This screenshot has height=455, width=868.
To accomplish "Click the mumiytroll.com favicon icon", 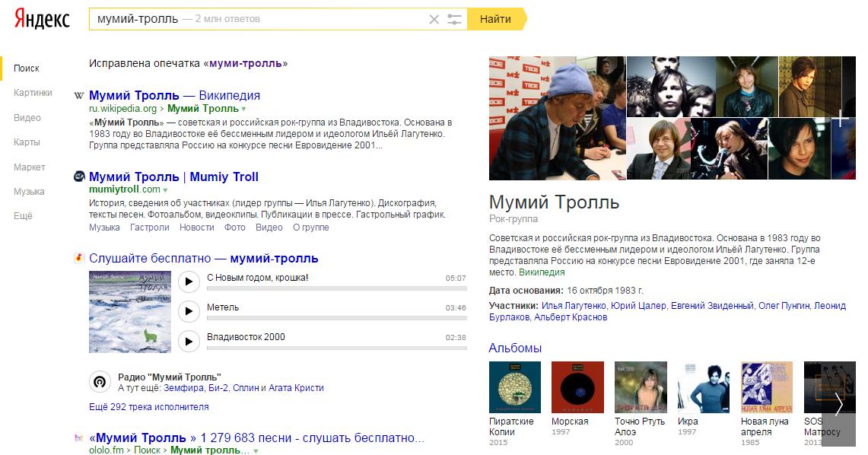I will click(79, 177).
